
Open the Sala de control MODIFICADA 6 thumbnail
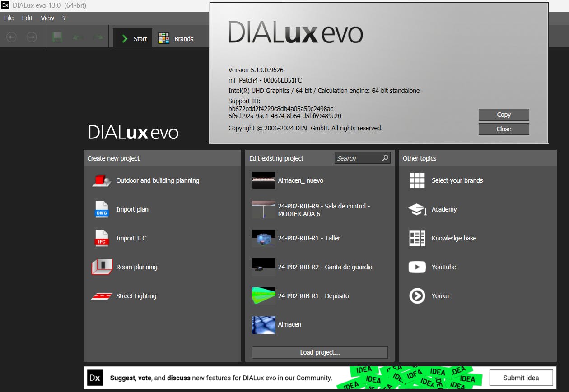(264, 210)
